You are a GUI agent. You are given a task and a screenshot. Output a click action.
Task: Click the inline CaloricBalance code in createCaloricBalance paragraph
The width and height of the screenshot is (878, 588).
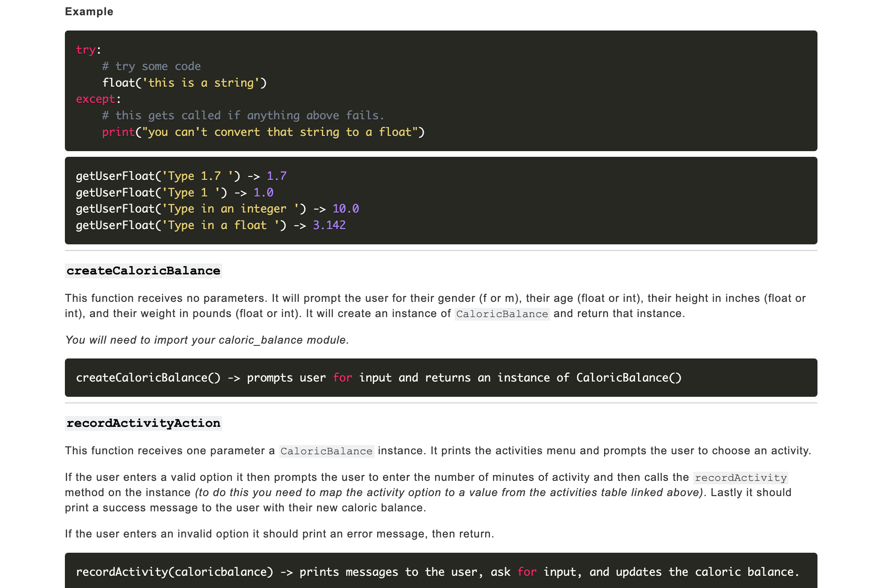coord(502,314)
